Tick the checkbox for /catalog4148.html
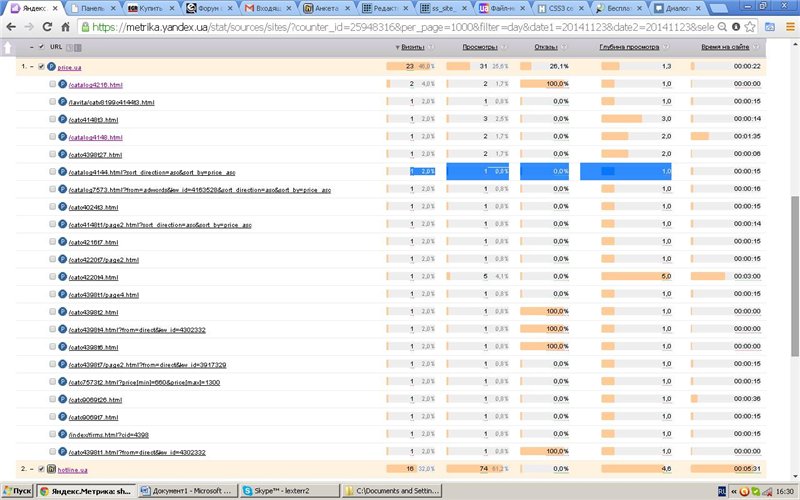800x500 pixels. (x=52, y=137)
